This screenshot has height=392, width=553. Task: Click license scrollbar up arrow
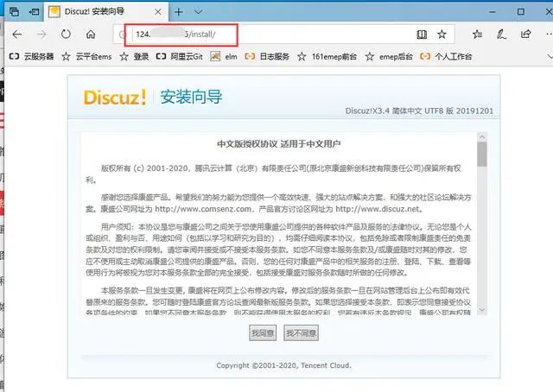tap(482, 136)
